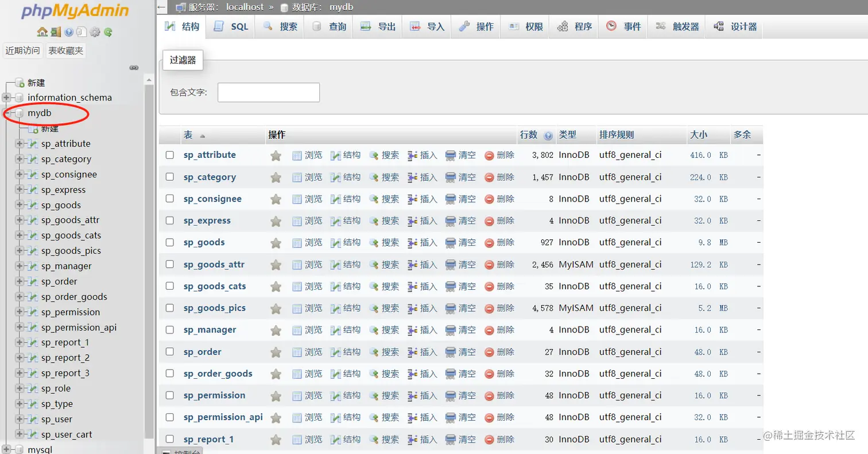Click delete icon for sp_report_1
Image resolution: width=868 pixels, height=454 pixels.
[x=489, y=440]
